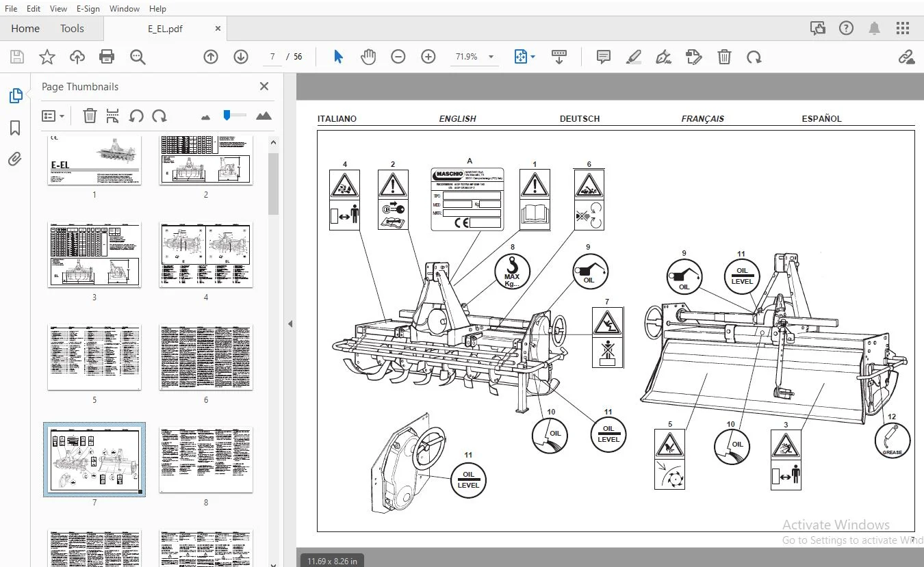The height and width of the screenshot is (567, 924).
Task: Click the insert pages icon in thumbnails panel
Action: coord(113,116)
